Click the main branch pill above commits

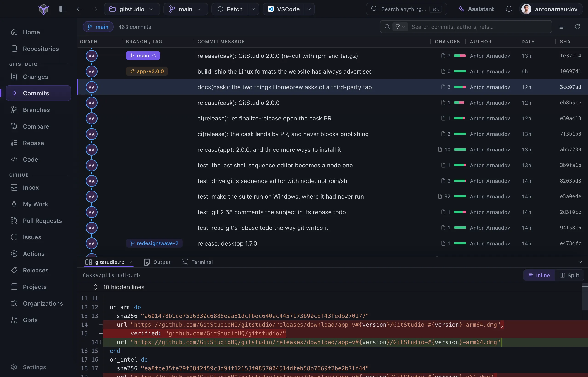[98, 27]
